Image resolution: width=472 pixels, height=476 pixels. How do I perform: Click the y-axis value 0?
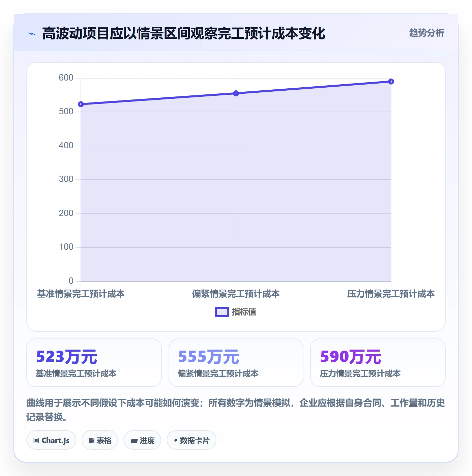71,281
